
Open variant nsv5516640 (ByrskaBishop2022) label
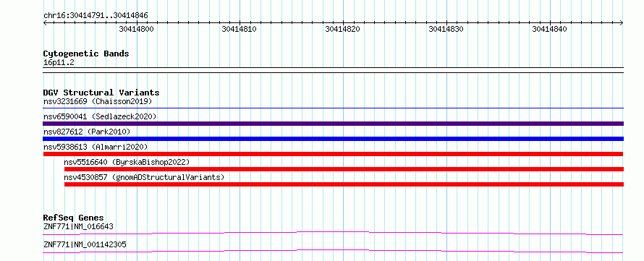pyautogui.click(x=127, y=162)
